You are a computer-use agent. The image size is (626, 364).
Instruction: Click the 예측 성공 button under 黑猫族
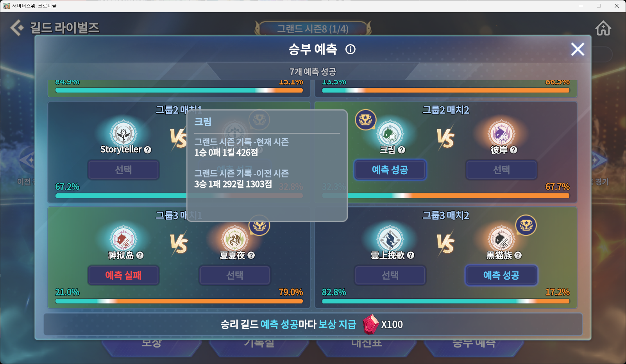(x=501, y=275)
